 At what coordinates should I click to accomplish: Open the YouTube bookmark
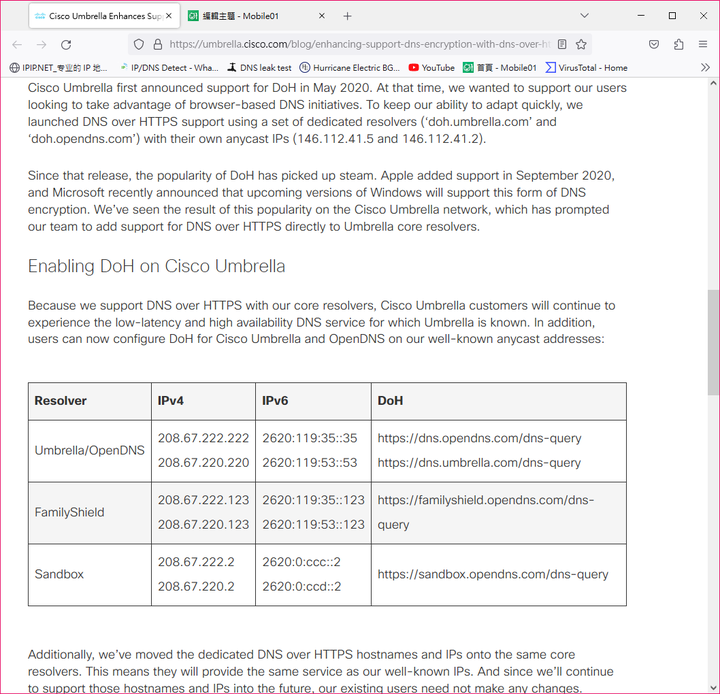tap(432, 68)
